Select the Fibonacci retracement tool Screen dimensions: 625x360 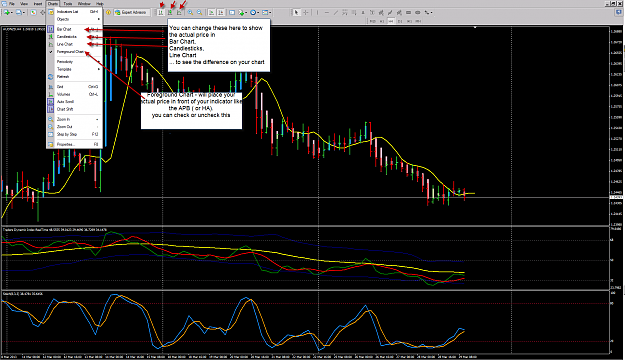click(x=354, y=12)
